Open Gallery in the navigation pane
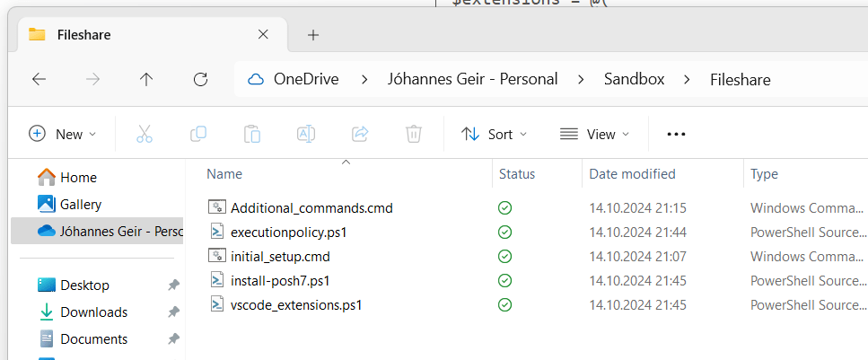The width and height of the screenshot is (868, 360). click(80, 204)
